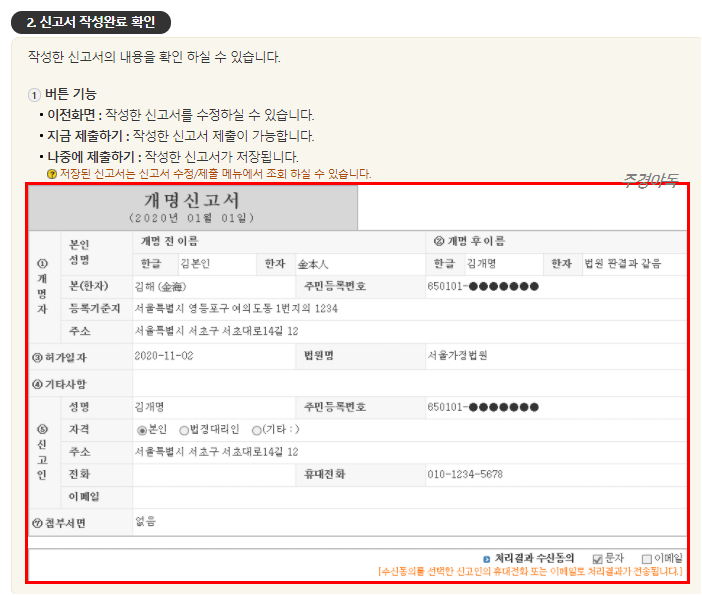Viewport: 702px width, 595px height.
Task: Click the empty 기타사항 field
Action: tap(409, 384)
